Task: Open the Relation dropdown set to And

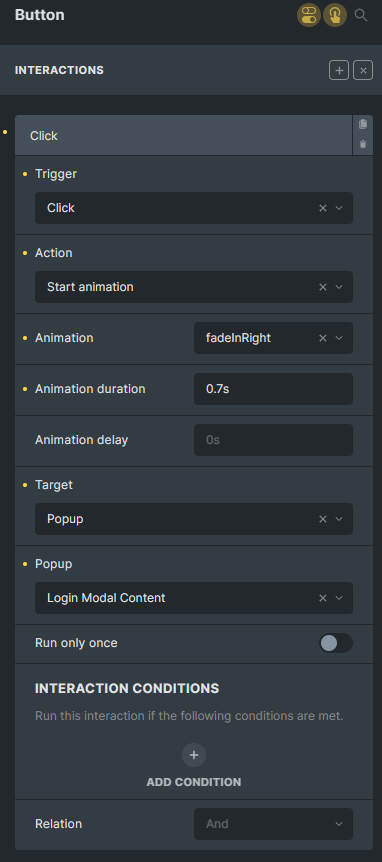Action: [273, 824]
